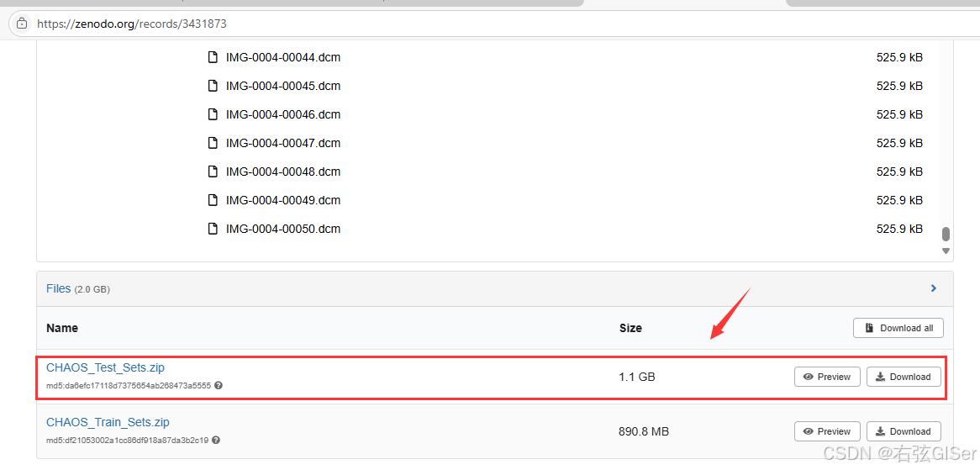Click the 525.9 kB size of IMG-0004-00044.dcm

pos(899,57)
